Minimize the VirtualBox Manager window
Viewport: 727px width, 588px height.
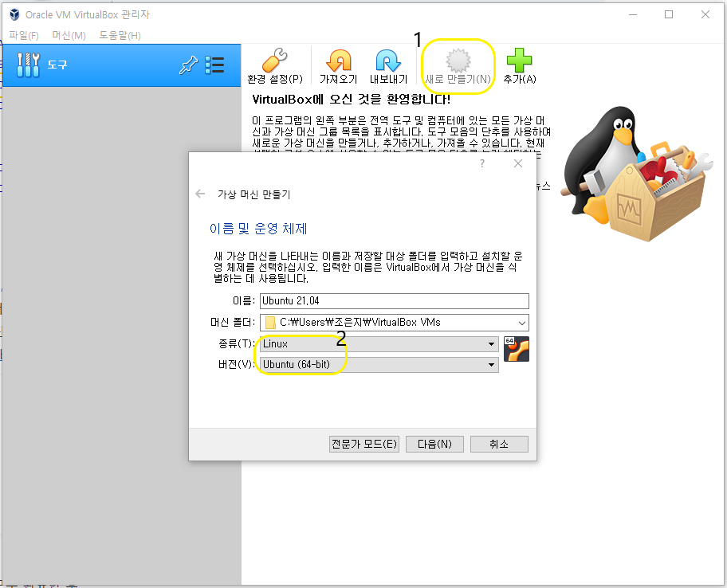(633, 15)
